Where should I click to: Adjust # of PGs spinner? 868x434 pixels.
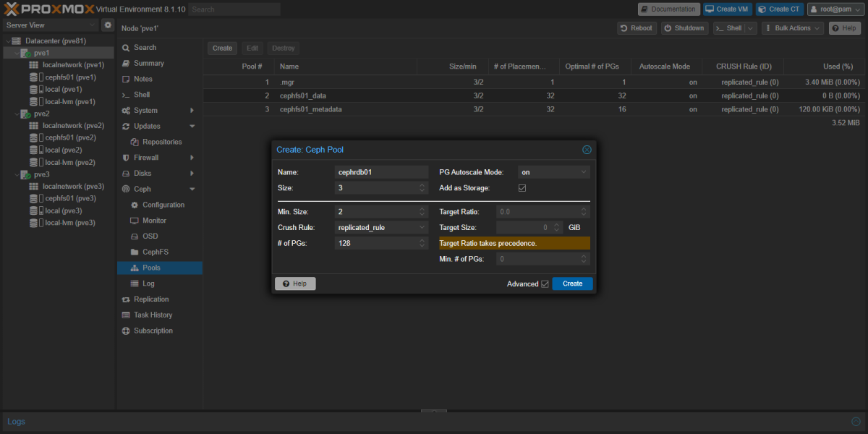423,243
